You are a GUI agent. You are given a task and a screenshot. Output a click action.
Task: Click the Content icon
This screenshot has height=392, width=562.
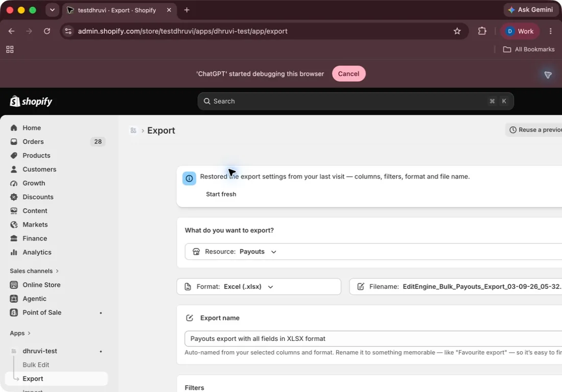point(14,210)
